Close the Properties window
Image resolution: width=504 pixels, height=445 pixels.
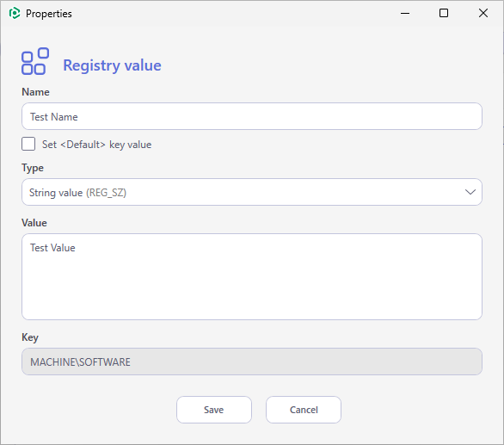click(x=483, y=13)
